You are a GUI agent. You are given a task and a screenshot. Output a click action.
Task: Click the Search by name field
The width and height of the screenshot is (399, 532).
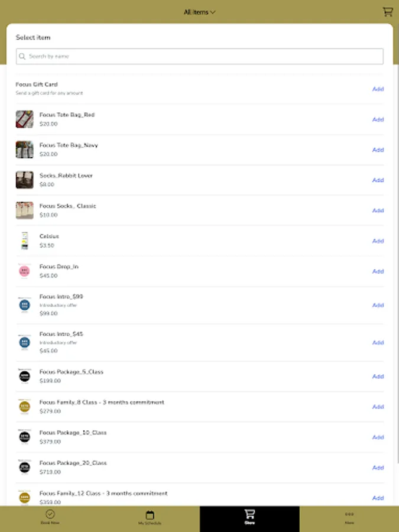tap(199, 56)
